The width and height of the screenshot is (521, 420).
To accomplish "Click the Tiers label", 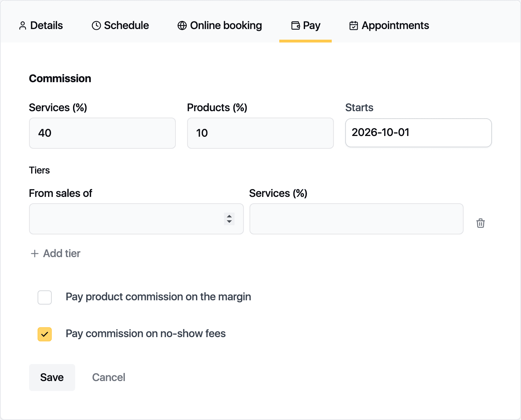I will (39, 170).
